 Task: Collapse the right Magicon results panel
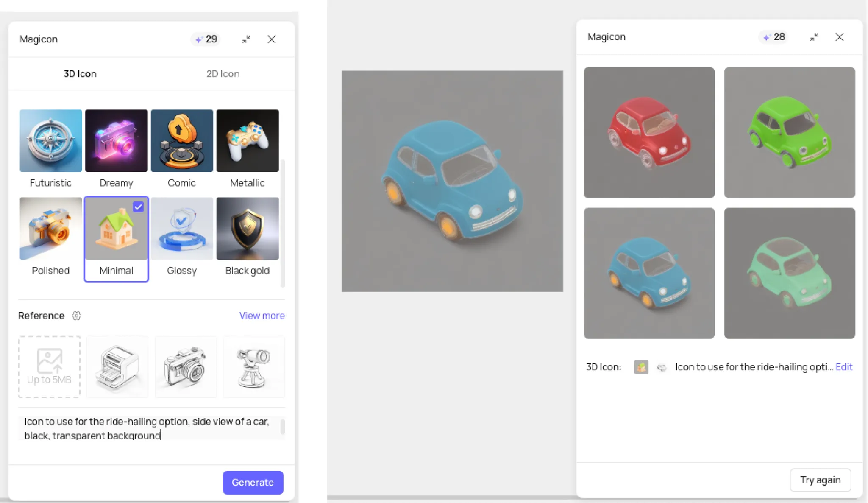[814, 37]
